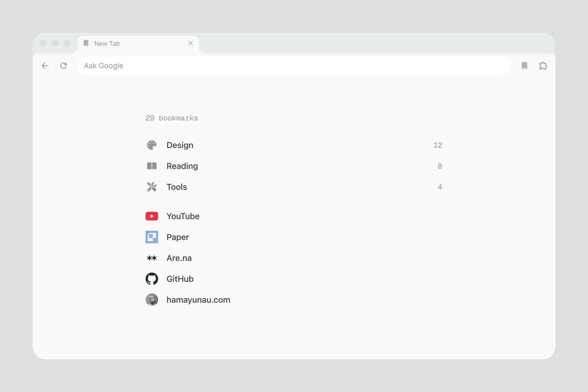Click the Tools folder count 4
588x392 pixels.
pos(440,187)
